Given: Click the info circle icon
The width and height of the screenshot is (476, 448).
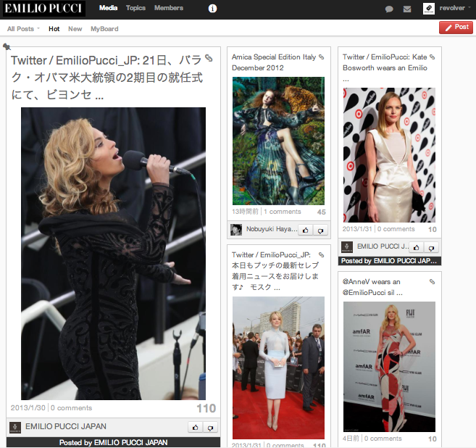Looking at the screenshot, I should point(212,9).
